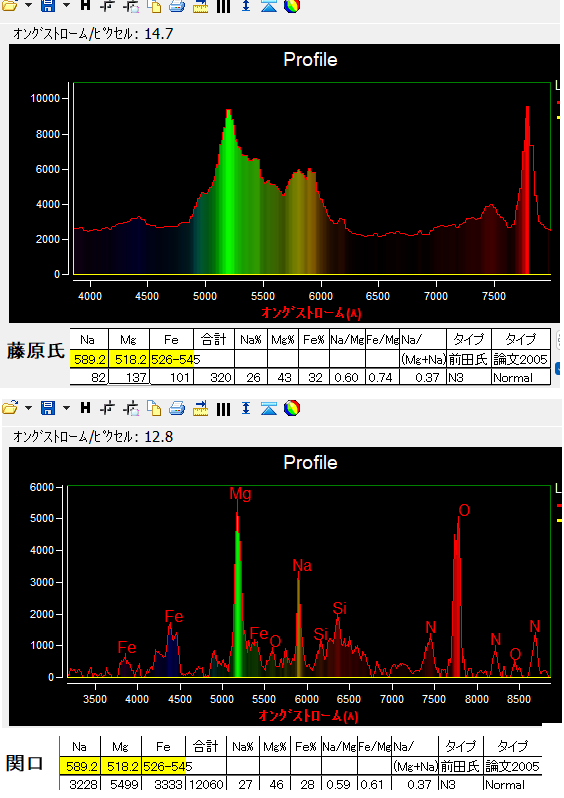
Task: Expand dropdown arrow beside save icon above 14.7 profile
Action: [66, 5]
